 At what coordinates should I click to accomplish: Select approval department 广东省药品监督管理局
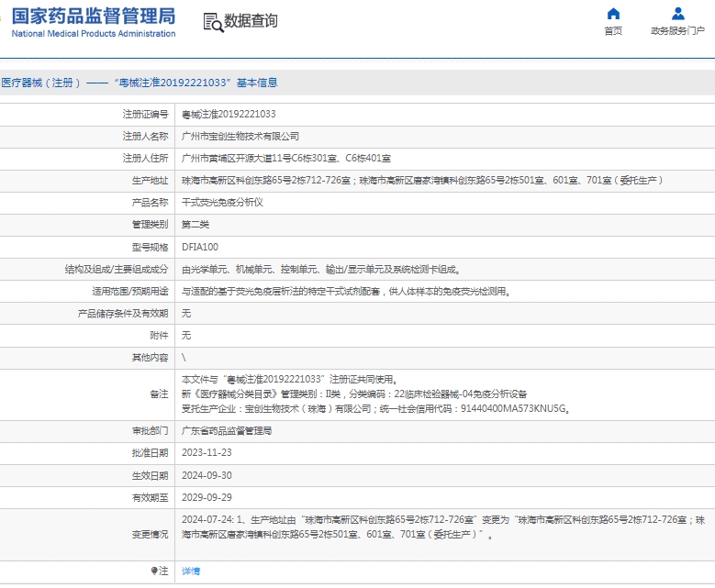tap(227, 431)
